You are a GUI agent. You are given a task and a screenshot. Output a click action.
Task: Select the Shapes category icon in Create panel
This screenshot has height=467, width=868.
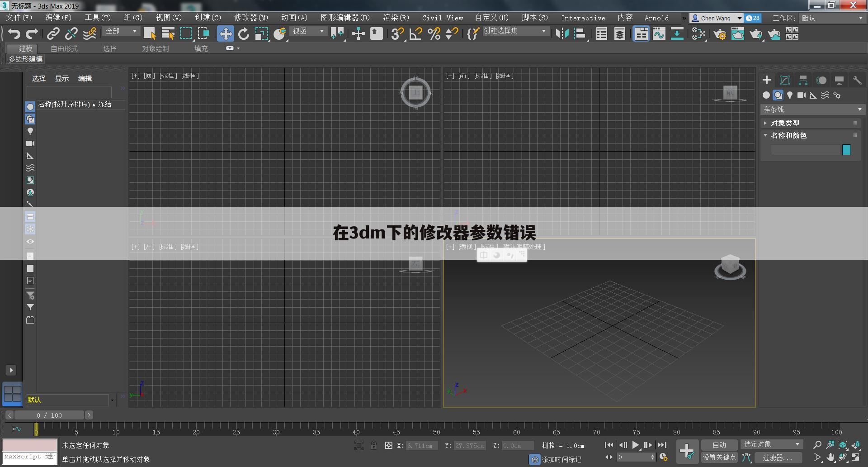(778, 95)
